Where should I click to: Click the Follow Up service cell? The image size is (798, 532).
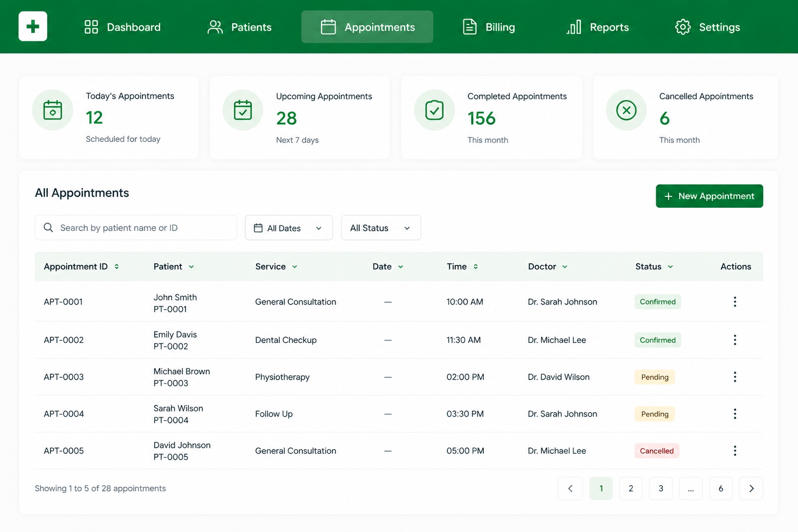coord(274,414)
